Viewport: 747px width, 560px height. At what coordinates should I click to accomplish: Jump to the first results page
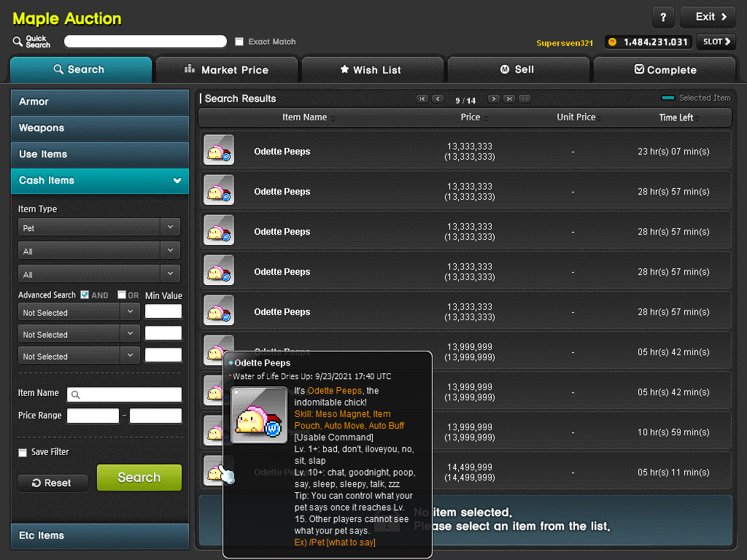pyautogui.click(x=422, y=99)
